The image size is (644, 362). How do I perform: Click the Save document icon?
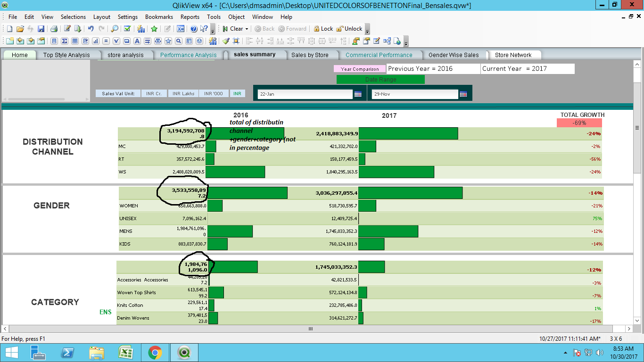click(41, 29)
